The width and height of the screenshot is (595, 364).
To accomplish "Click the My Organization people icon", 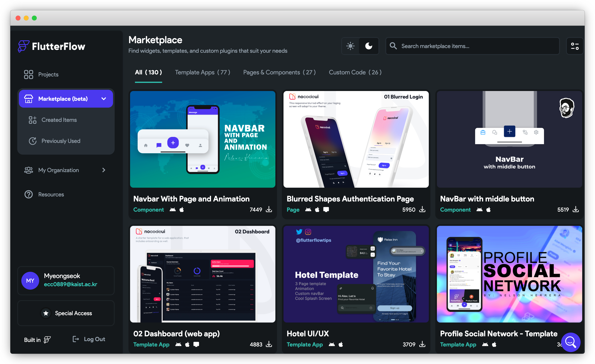I will pos(28,170).
